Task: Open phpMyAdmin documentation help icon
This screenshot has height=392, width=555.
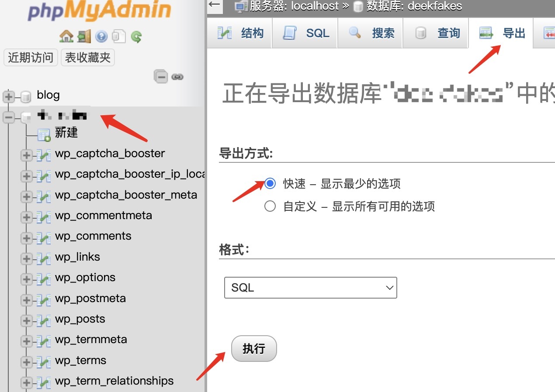Action: point(101,36)
